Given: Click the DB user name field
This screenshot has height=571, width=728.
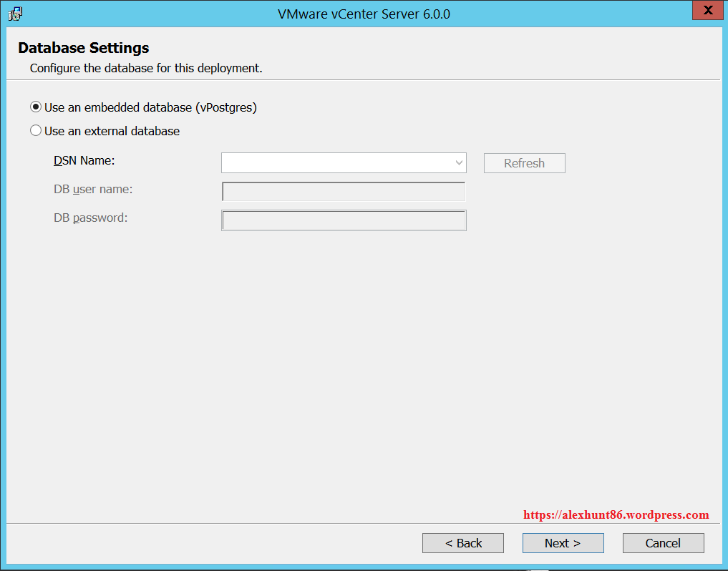Looking at the screenshot, I should coord(344,191).
